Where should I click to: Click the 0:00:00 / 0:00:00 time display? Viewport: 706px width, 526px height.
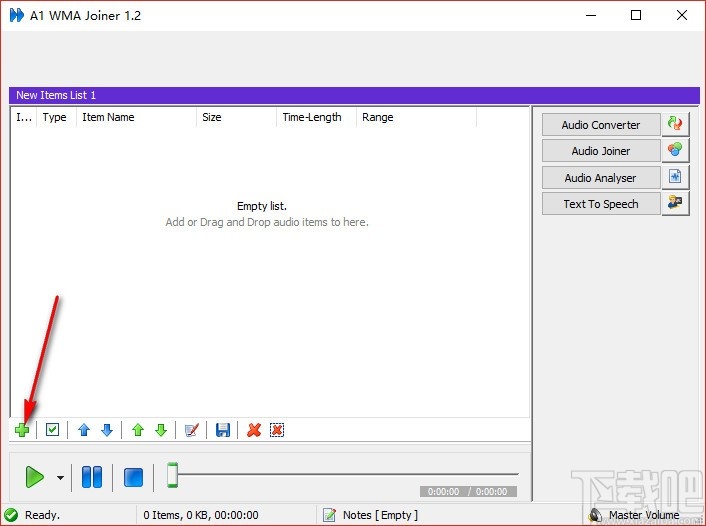click(468, 491)
